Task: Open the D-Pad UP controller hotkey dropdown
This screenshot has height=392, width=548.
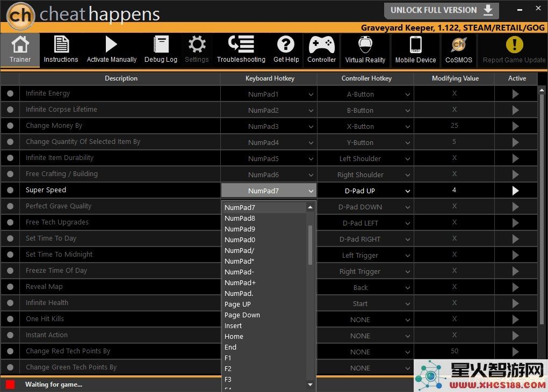Action: tap(365, 191)
